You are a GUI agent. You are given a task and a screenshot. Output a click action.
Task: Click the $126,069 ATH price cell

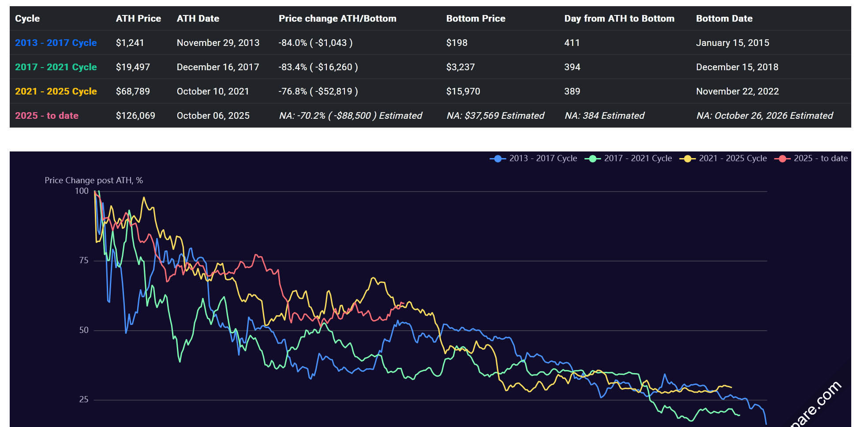(x=135, y=116)
